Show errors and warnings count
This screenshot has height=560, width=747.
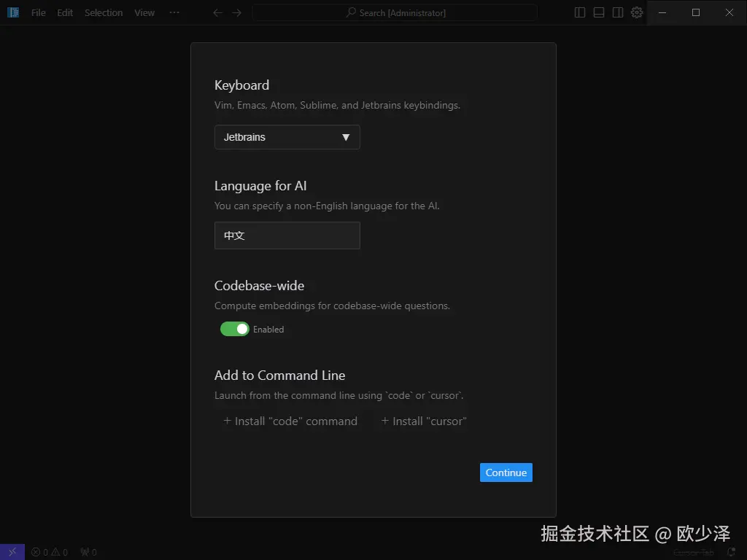tap(50, 553)
